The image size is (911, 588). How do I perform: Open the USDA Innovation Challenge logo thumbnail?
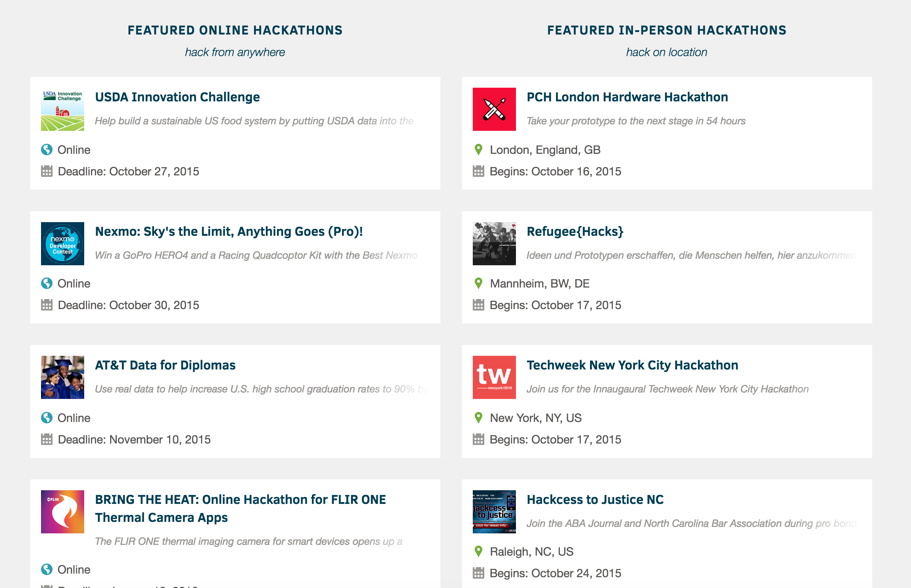(62, 109)
